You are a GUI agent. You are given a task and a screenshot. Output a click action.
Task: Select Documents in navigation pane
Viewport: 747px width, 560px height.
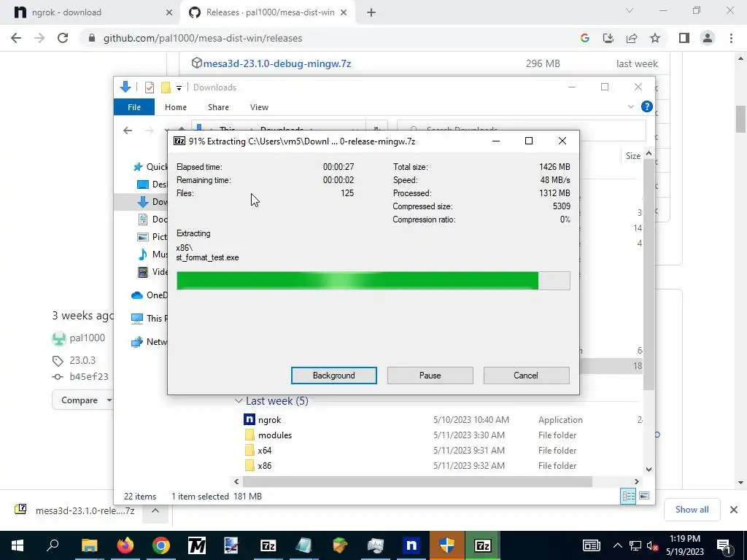coord(152,219)
